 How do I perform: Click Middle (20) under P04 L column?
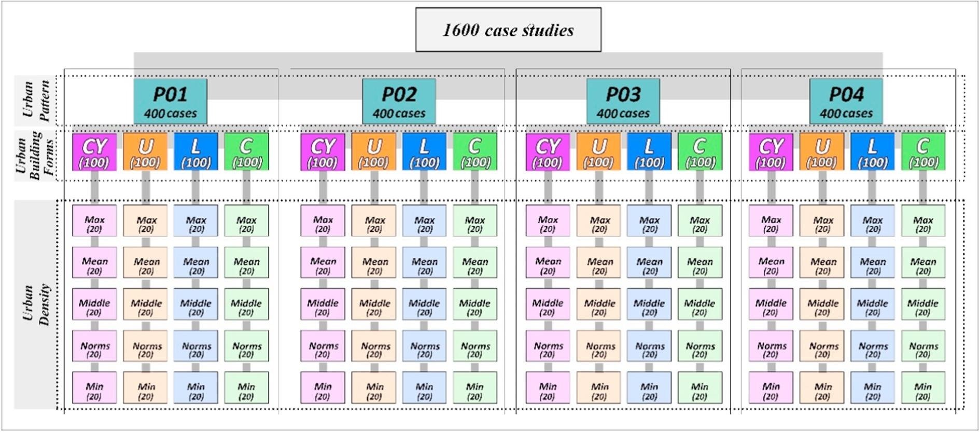[x=872, y=304]
